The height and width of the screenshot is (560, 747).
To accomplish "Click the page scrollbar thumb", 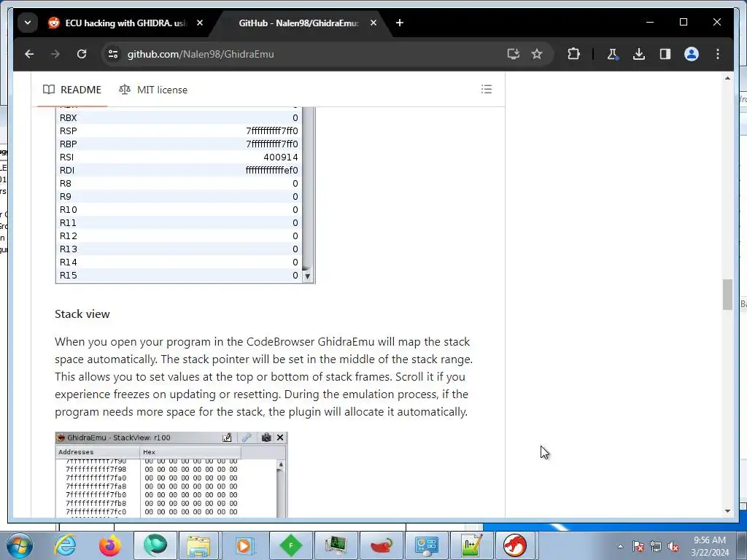I will [x=727, y=295].
